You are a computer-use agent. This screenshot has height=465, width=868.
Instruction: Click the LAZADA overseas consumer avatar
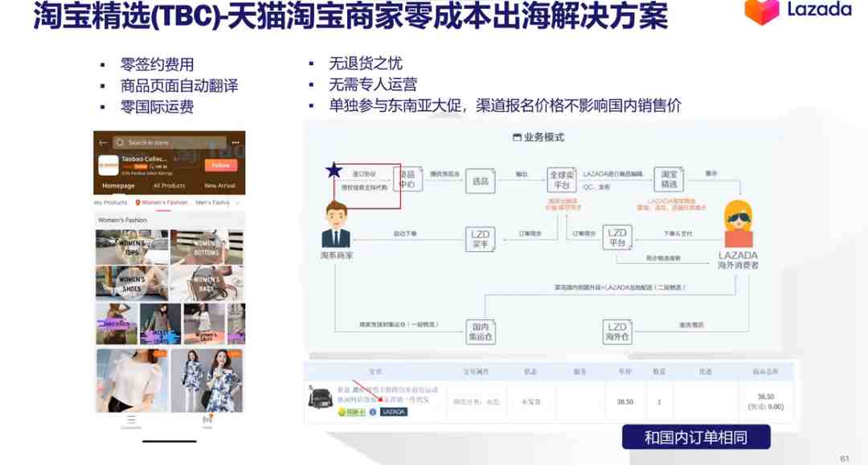[739, 224]
